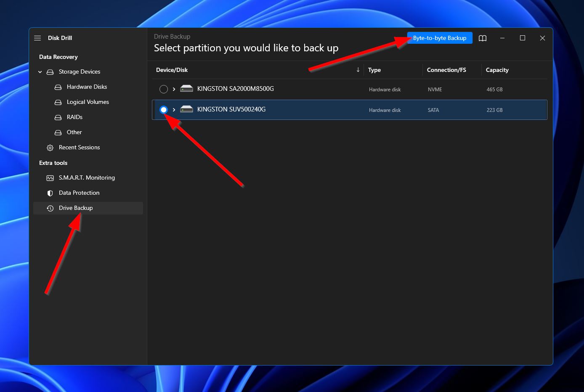Viewport: 584px width, 392px height.
Task: Click the KINGSTON SA2000M8500G disk icon
Action: point(186,88)
